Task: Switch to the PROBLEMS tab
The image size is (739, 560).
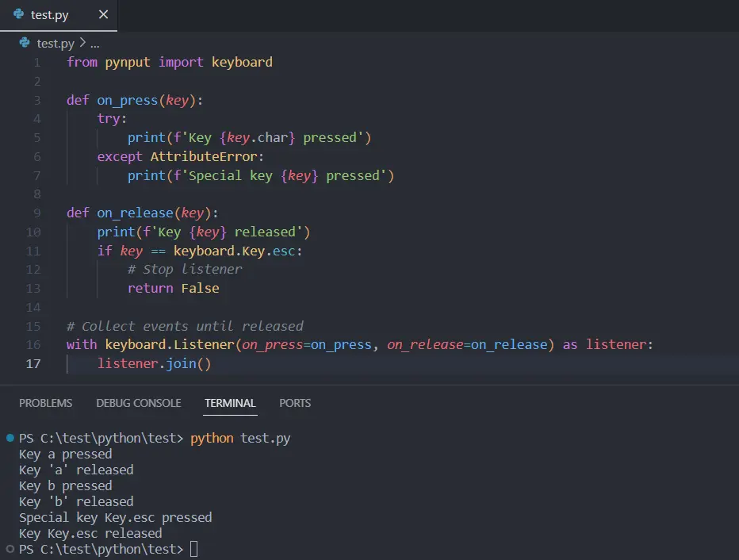Action: tap(45, 403)
